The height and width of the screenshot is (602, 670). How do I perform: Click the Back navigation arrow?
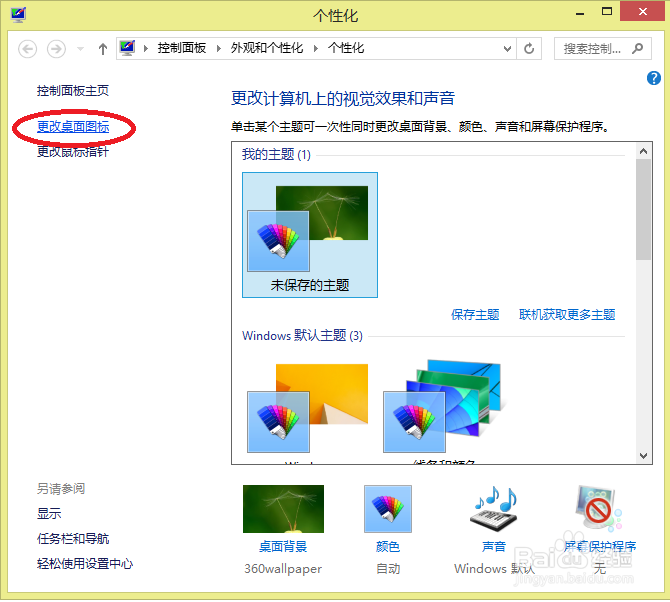tap(27, 49)
